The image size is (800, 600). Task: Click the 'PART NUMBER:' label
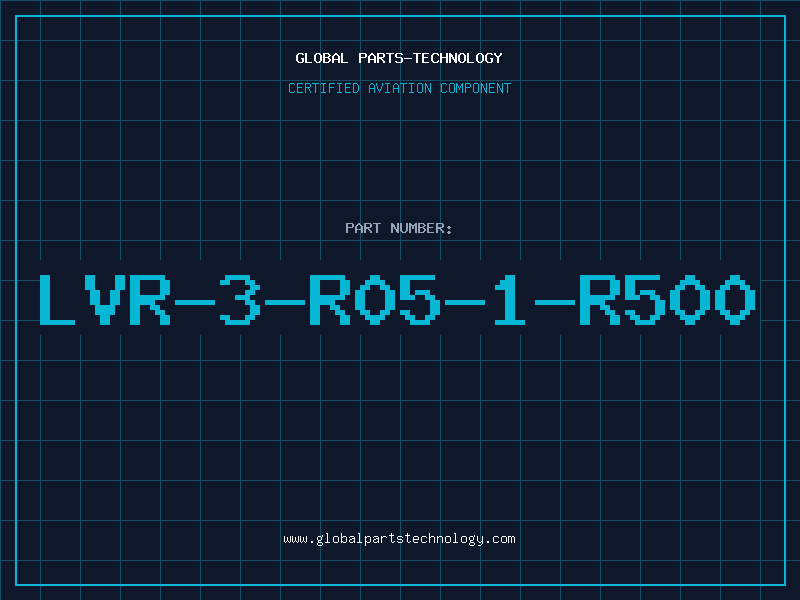pyautogui.click(x=399, y=228)
